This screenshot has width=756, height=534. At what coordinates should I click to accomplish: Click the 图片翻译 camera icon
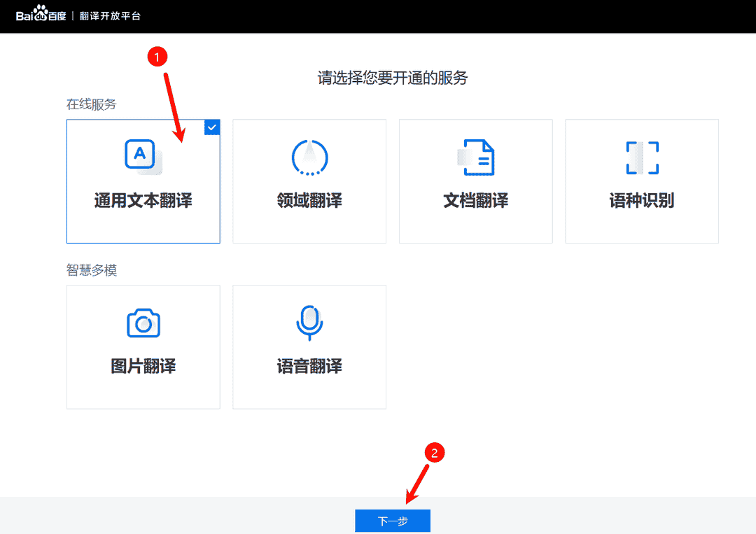coord(143,323)
